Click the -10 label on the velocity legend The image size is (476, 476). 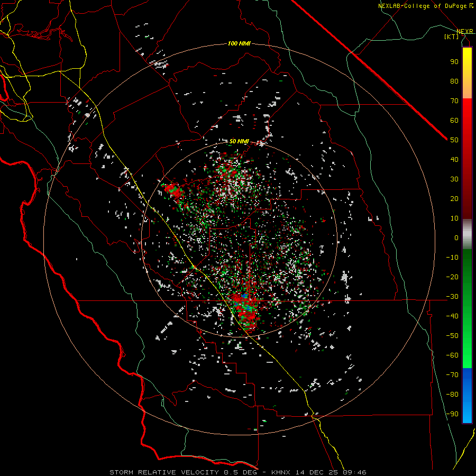[x=452, y=258]
